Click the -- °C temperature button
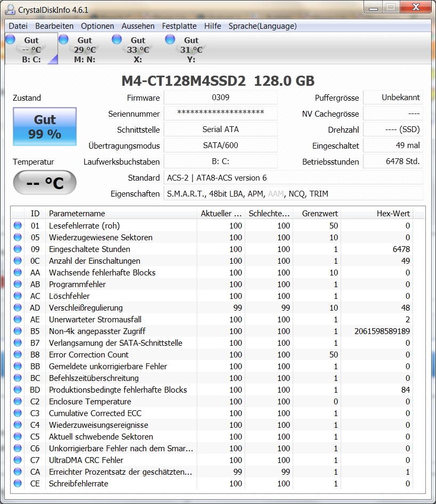Image resolution: width=436 pixels, height=504 pixels. click(45, 183)
